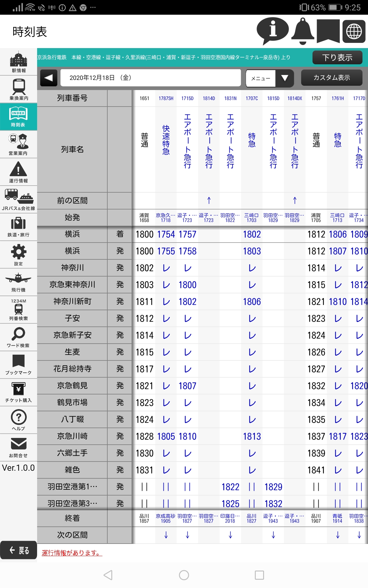Tap down arrow under train 1761H
This screenshot has height=588, width=368.
point(338,535)
